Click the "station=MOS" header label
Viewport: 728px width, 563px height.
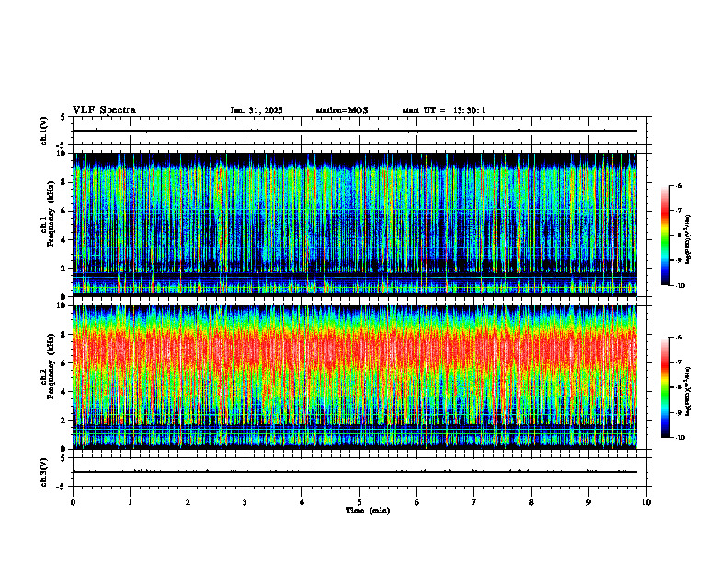tap(342, 110)
